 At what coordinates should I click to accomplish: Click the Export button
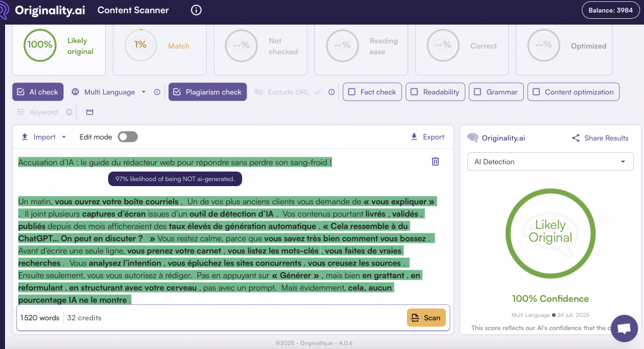pos(428,136)
